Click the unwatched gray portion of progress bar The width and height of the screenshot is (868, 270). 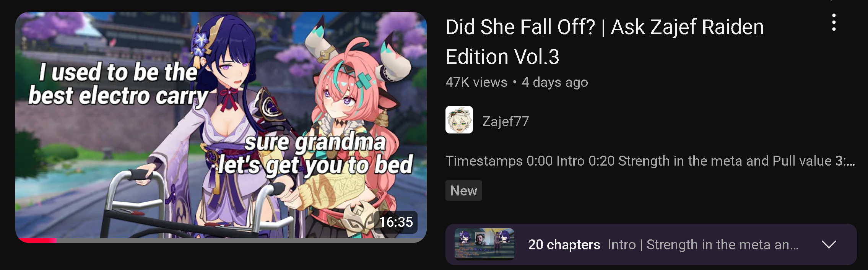coord(241,241)
